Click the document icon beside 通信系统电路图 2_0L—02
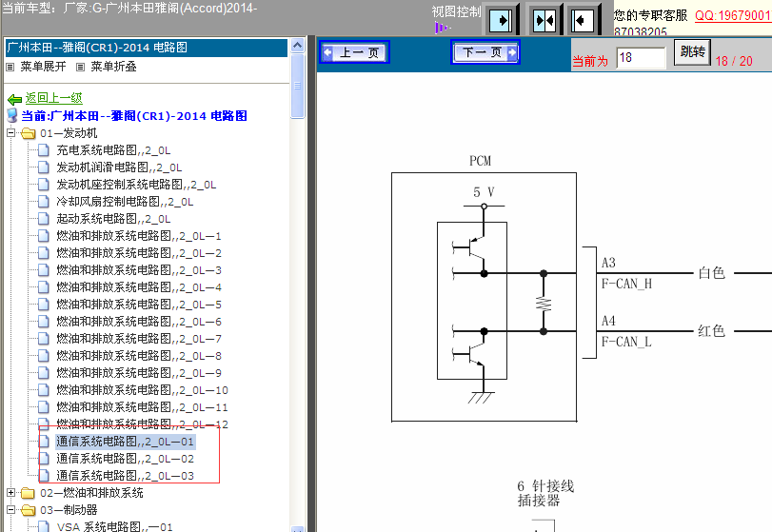 tap(44, 459)
